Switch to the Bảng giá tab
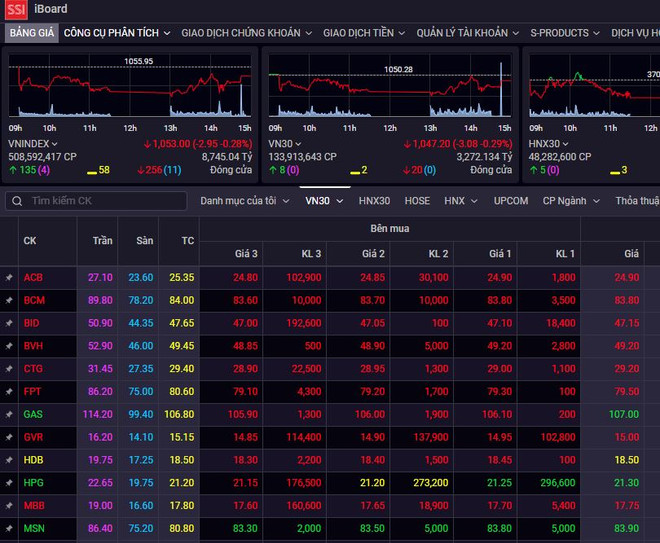660x543 pixels. pyautogui.click(x=30, y=33)
